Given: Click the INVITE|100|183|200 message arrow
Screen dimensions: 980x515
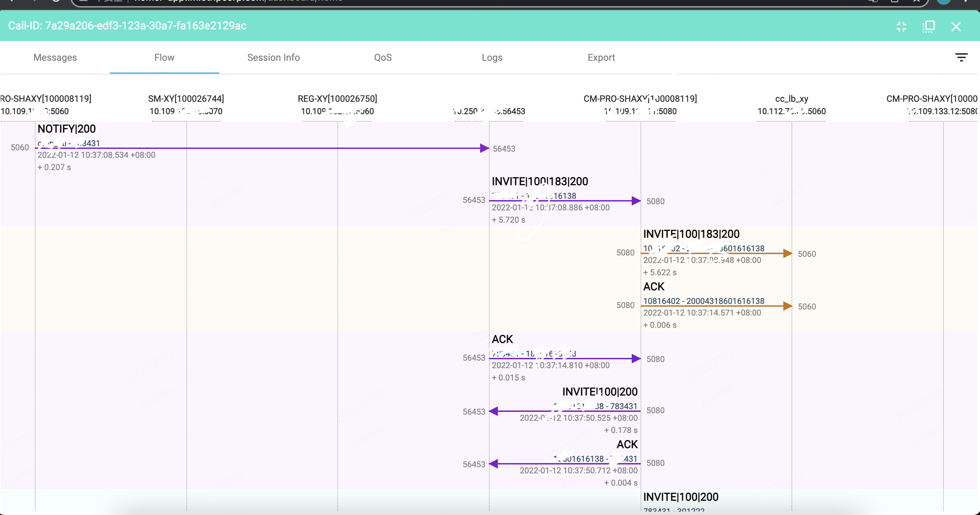Looking at the screenshot, I should tap(540, 181).
